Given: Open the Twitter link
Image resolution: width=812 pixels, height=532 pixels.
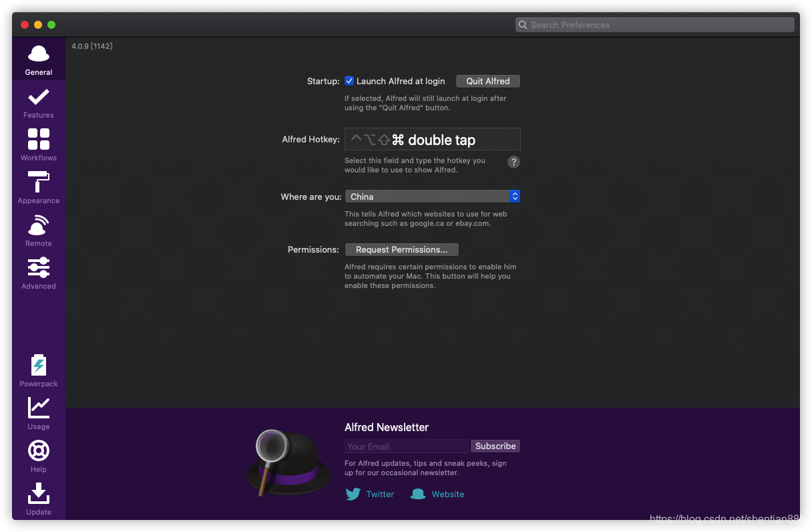Looking at the screenshot, I should point(380,495).
